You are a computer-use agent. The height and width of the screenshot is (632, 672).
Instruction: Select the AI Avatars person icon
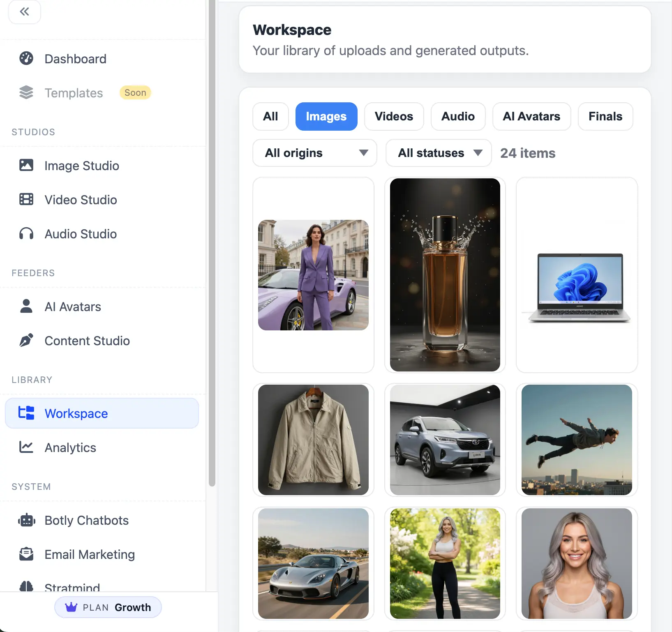[x=26, y=306]
